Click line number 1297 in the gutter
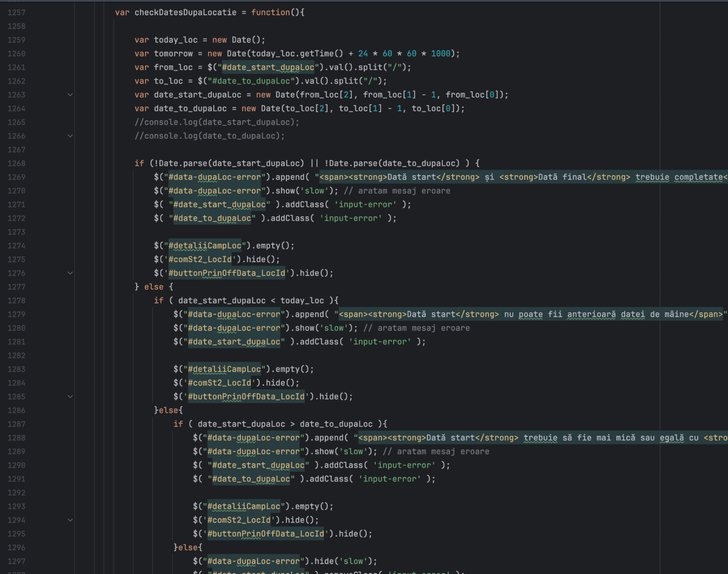Image resolution: width=728 pixels, height=574 pixels. point(16,561)
